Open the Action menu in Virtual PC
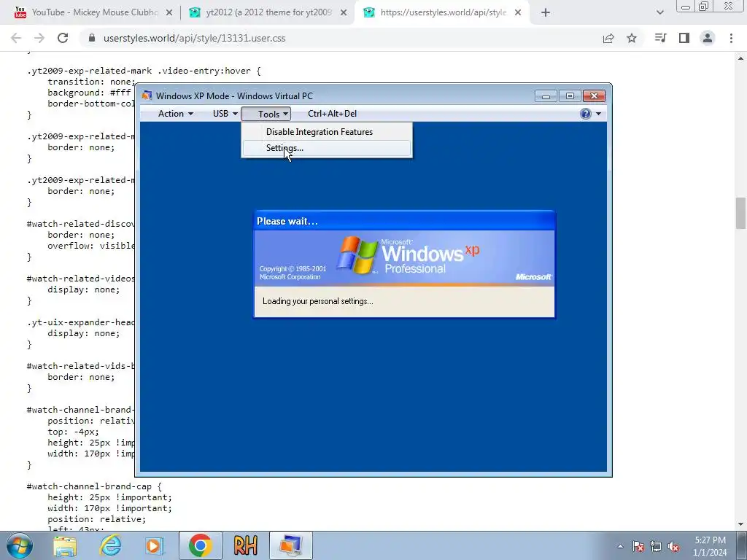Image resolution: width=747 pixels, height=560 pixels. [175, 114]
